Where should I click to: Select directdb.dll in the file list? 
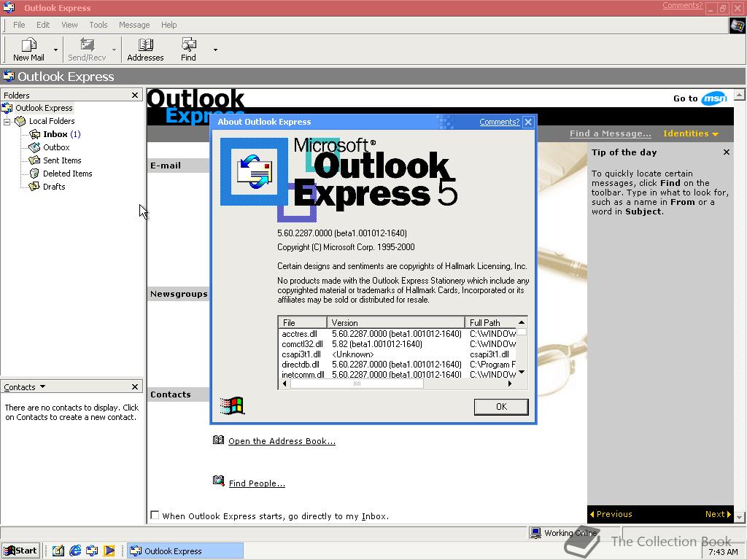pyautogui.click(x=301, y=365)
